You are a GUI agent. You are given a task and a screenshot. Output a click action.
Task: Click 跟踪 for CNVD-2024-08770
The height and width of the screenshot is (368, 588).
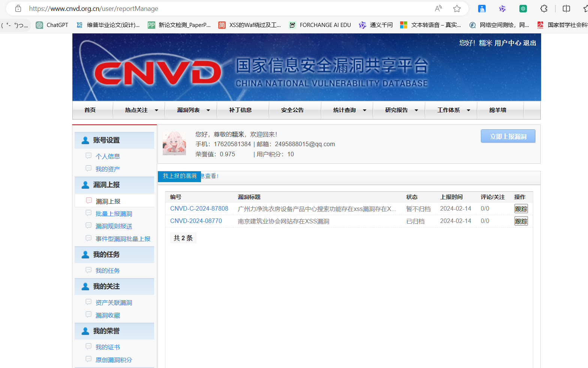521,221
